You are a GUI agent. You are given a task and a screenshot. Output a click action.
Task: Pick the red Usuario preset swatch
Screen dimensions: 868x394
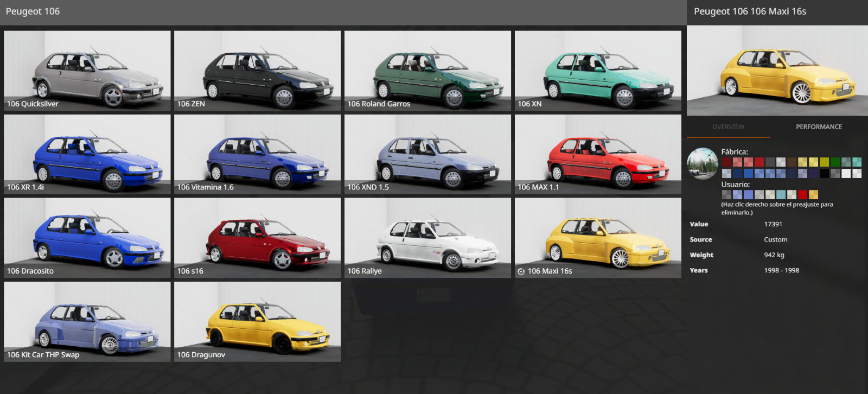pos(802,194)
